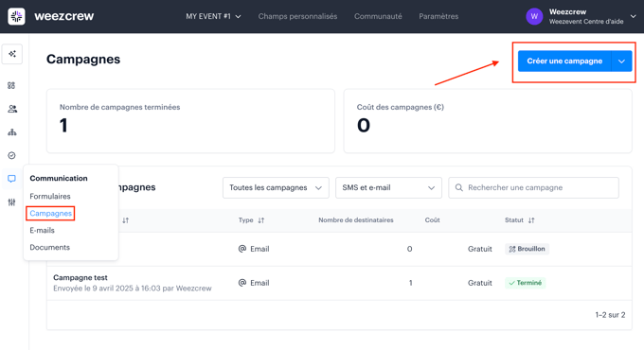The width and height of the screenshot is (644, 350).
Task: Click the Nombre de destinataires header
Action: [x=356, y=220]
